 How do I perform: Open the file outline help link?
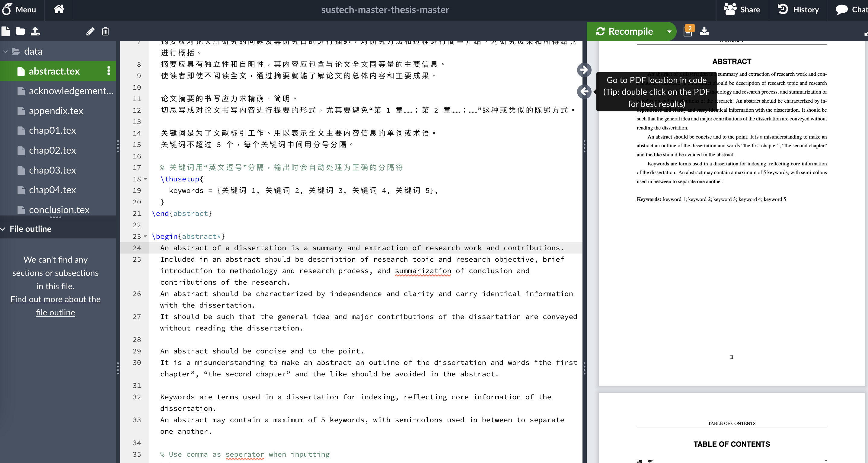(55, 306)
